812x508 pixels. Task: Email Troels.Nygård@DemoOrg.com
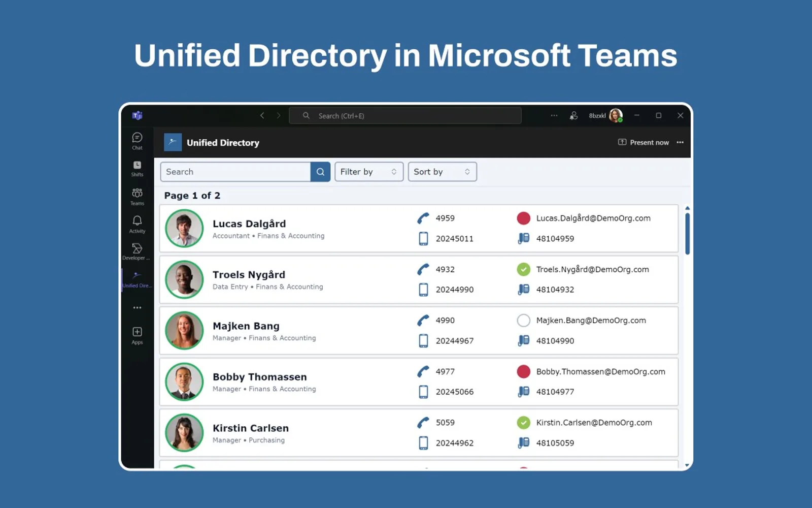592,270
